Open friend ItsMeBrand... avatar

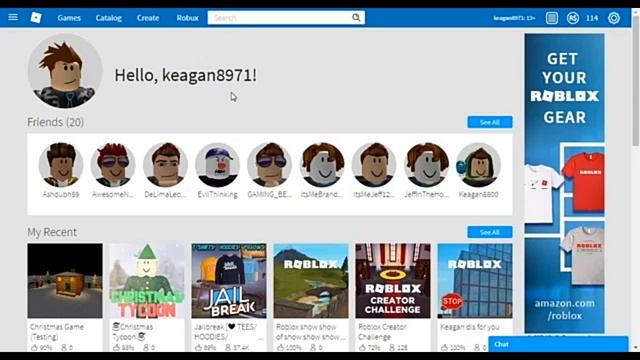[x=322, y=164]
